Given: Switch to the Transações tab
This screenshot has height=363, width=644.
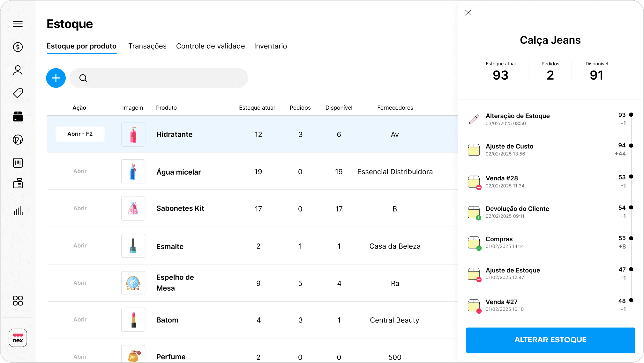Looking at the screenshot, I should [x=147, y=46].
